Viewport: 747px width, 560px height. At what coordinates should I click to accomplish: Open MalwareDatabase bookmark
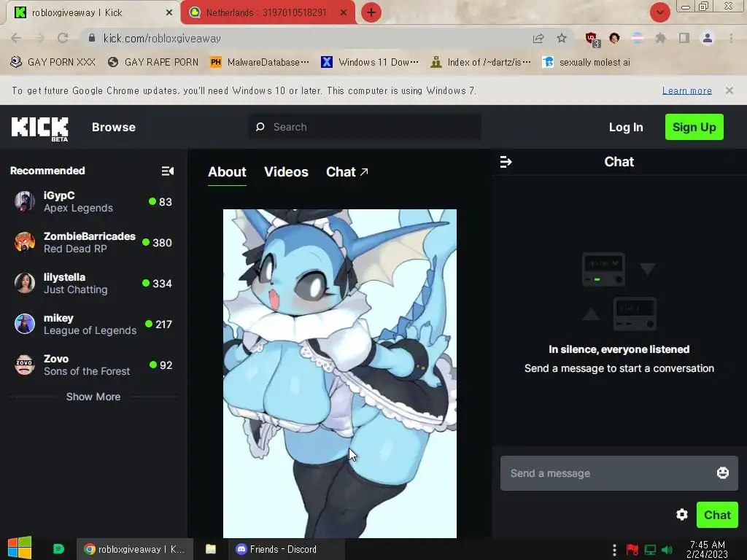point(260,62)
